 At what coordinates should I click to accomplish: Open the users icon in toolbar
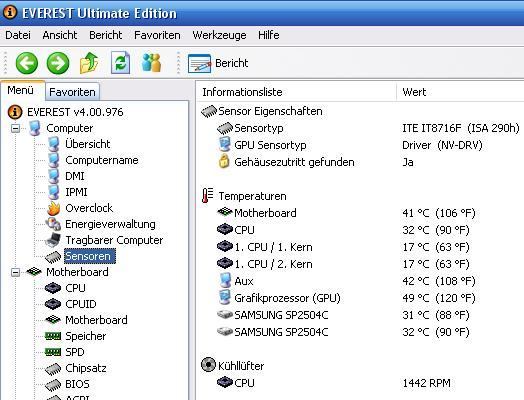click(x=151, y=62)
